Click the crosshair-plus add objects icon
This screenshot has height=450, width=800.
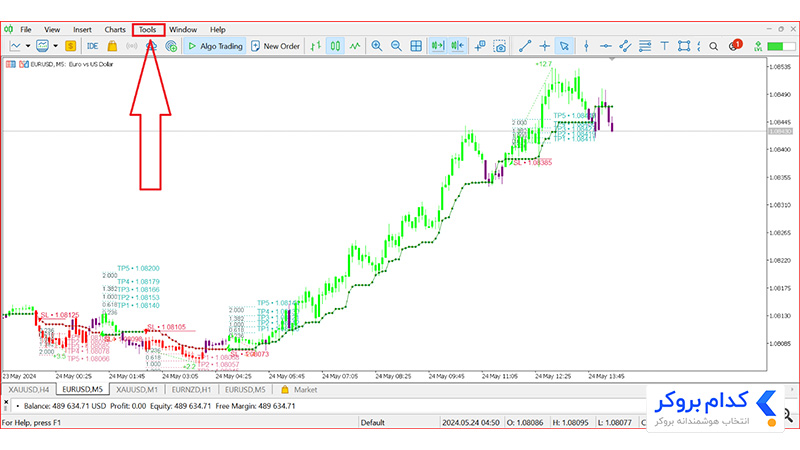480,46
